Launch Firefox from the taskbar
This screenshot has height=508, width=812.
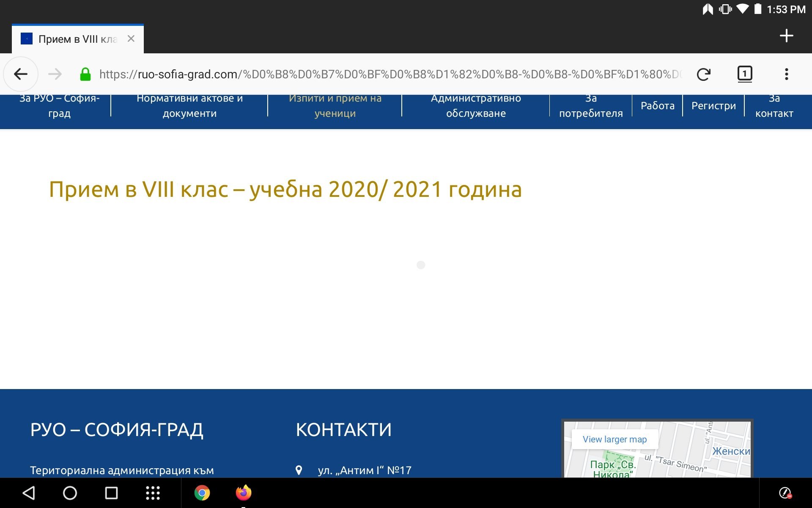(x=244, y=493)
